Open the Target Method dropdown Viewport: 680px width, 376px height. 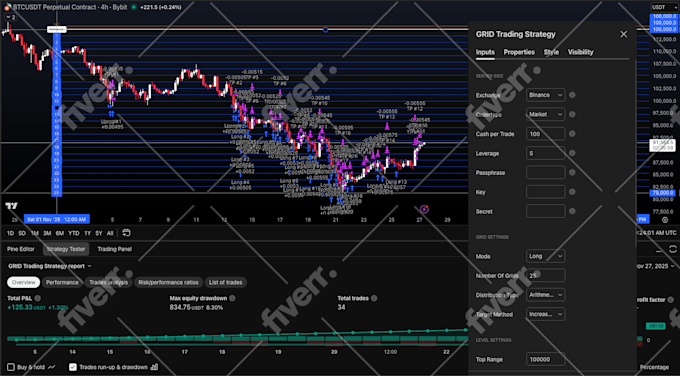(x=546, y=314)
